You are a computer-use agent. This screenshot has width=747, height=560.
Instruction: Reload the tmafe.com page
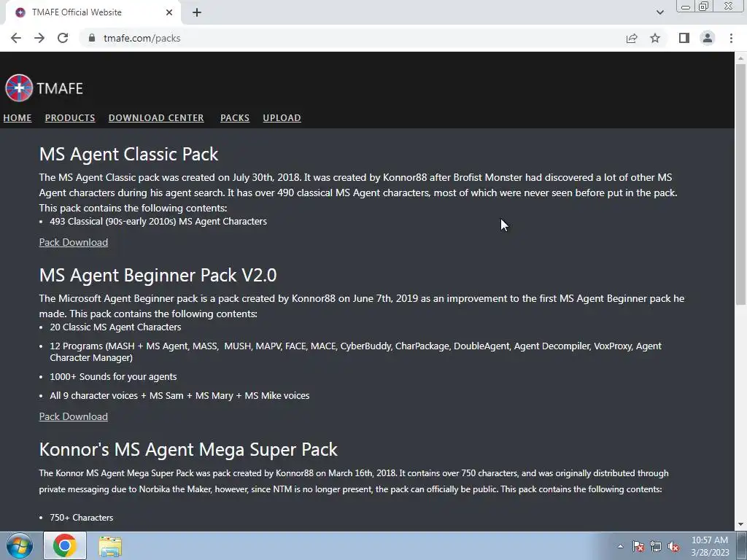coord(63,38)
